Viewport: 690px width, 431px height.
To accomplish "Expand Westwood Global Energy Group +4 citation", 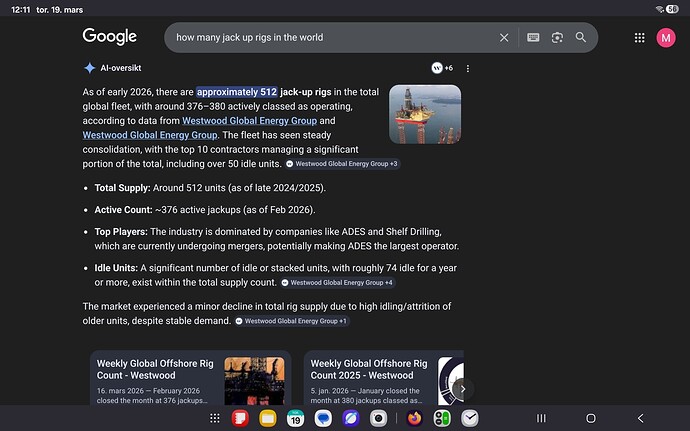I will click(x=337, y=283).
